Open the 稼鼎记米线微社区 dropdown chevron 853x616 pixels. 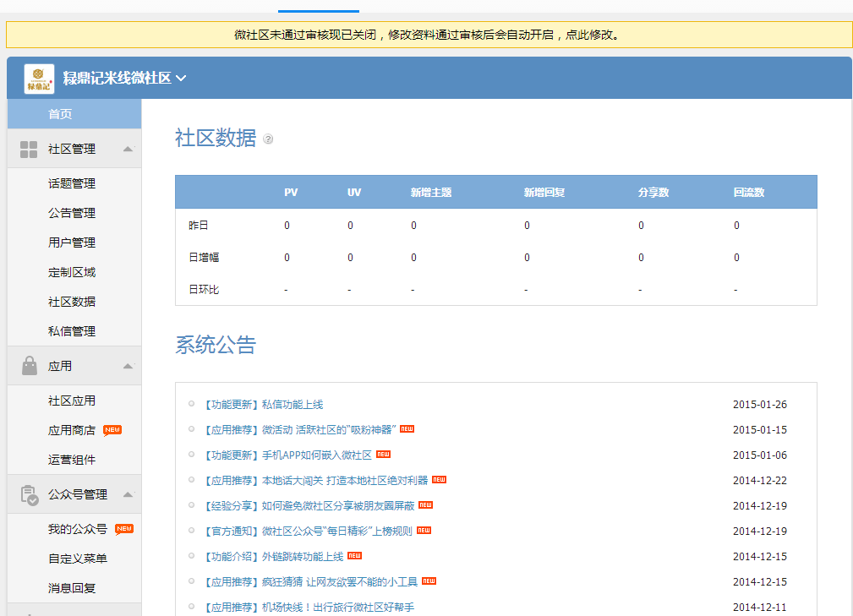point(181,79)
